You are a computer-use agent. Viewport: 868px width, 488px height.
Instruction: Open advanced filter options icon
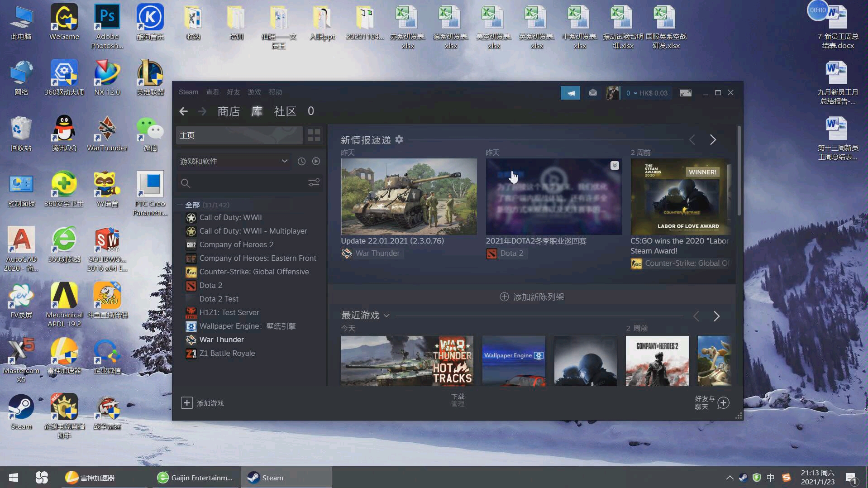pyautogui.click(x=314, y=183)
